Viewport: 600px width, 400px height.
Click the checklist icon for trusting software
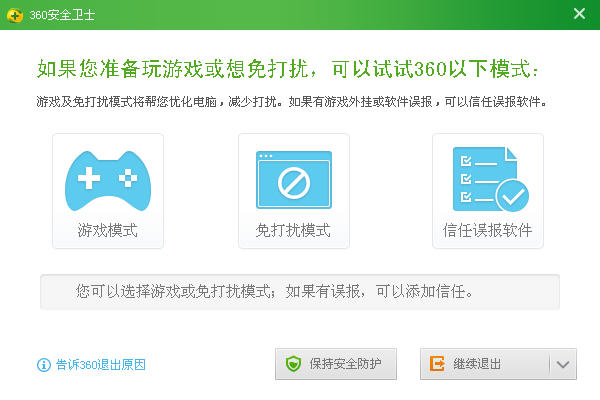[x=489, y=179]
